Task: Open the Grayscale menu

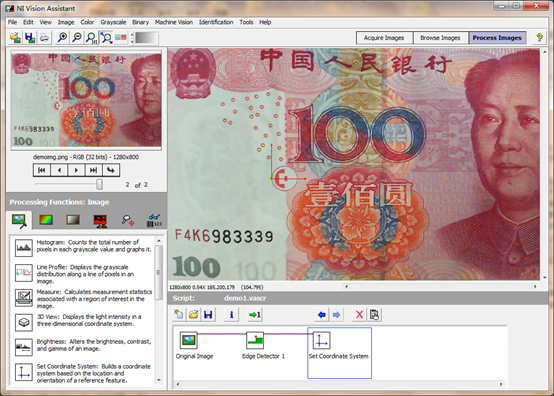Action: pyautogui.click(x=113, y=22)
